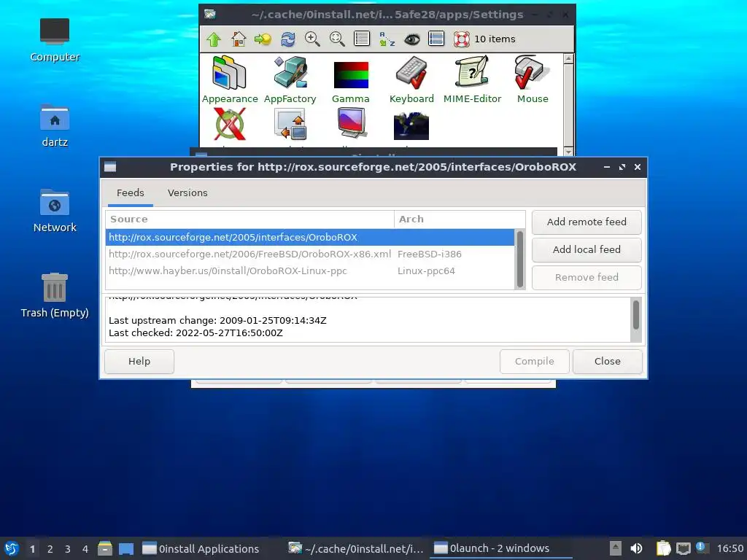
Task: Open the Network desktop icon
Action: pos(54,211)
